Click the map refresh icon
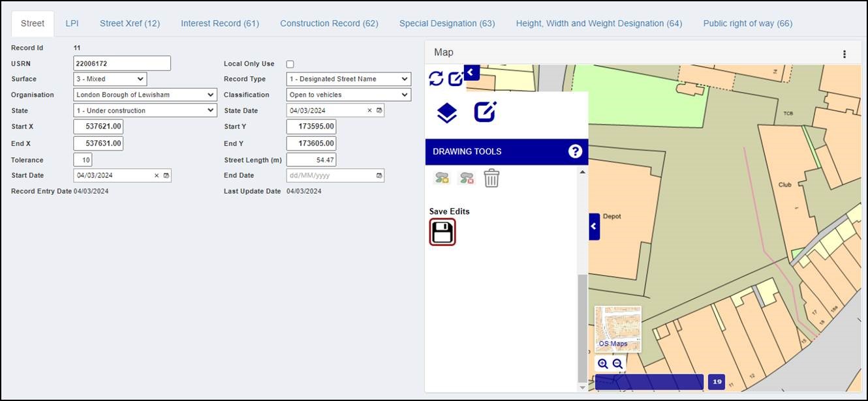The width and height of the screenshot is (868, 401). (x=436, y=79)
